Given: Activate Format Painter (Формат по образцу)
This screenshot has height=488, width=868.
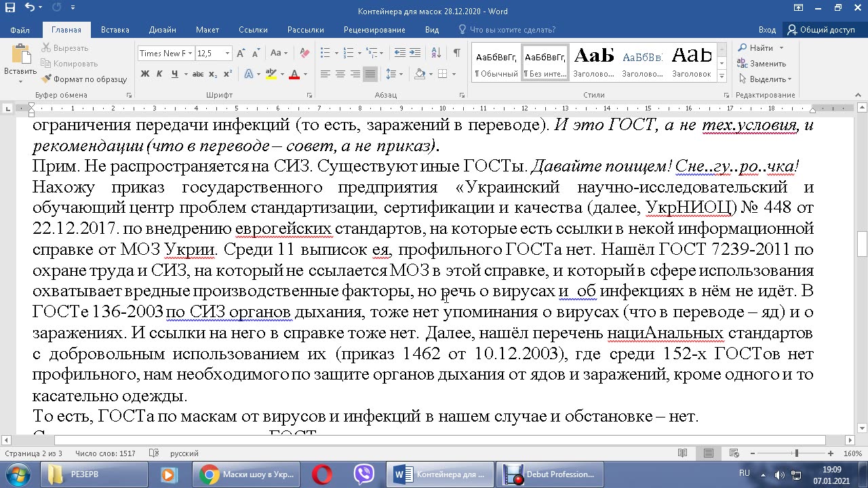Looking at the screenshot, I should [84, 79].
